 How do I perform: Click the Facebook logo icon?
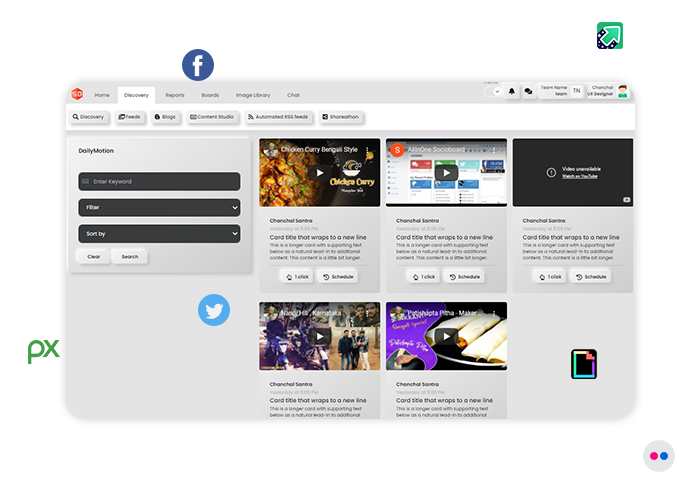[x=198, y=66]
